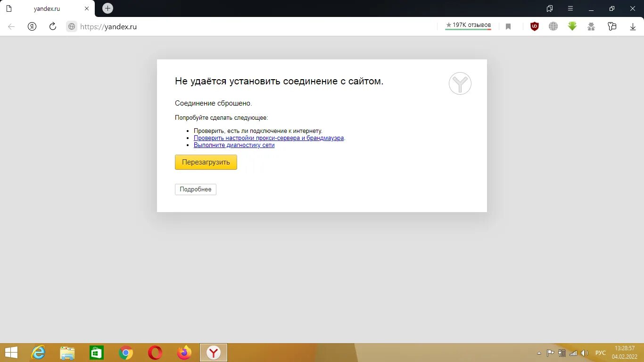644x362 pixels.
Task: Show hidden tray icons arrow
Action: pyautogui.click(x=539, y=353)
